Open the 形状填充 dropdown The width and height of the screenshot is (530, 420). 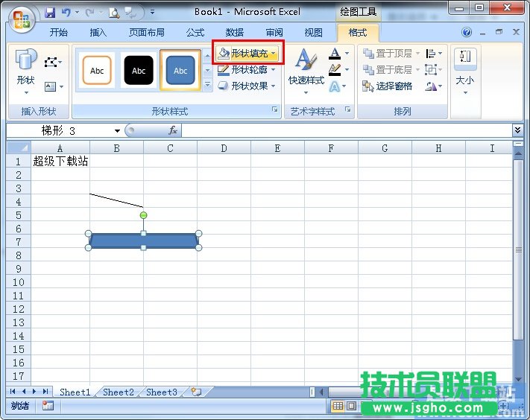(248, 54)
